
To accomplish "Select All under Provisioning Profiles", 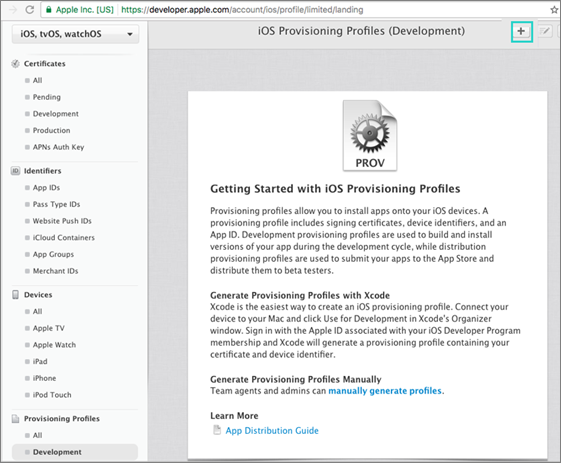I will tap(38, 435).
